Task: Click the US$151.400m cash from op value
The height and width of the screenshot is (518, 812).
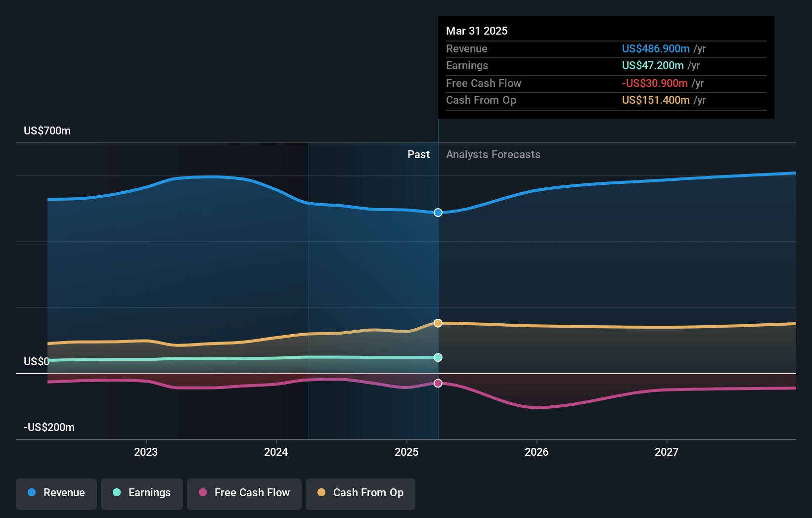Action: [x=656, y=100]
